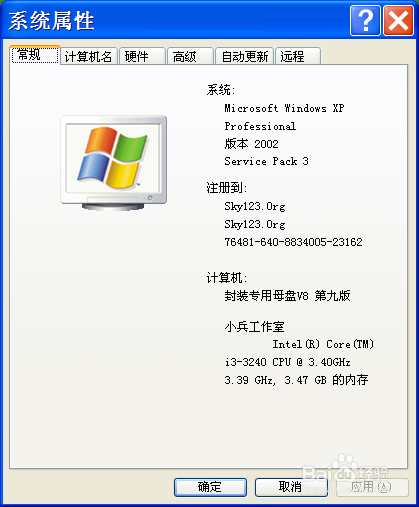Confirm with the 确定 button
Image resolution: width=419 pixels, height=507 pixels.
210,487
